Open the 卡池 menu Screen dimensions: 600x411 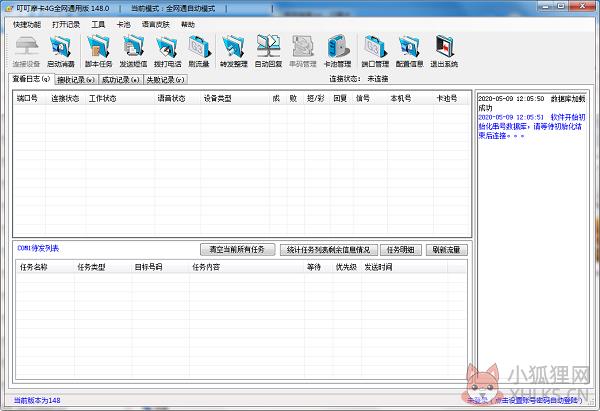tap(123, 24)
